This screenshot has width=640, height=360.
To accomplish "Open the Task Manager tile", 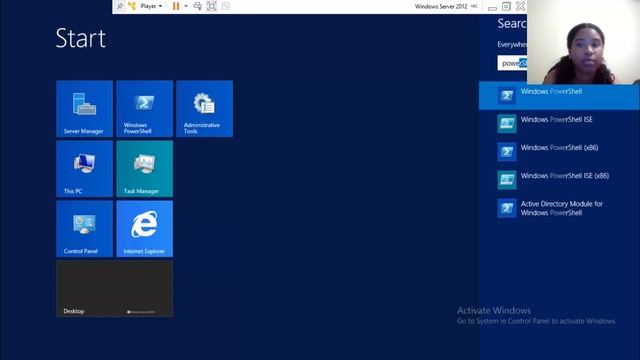I will click(x=144, y=169).
